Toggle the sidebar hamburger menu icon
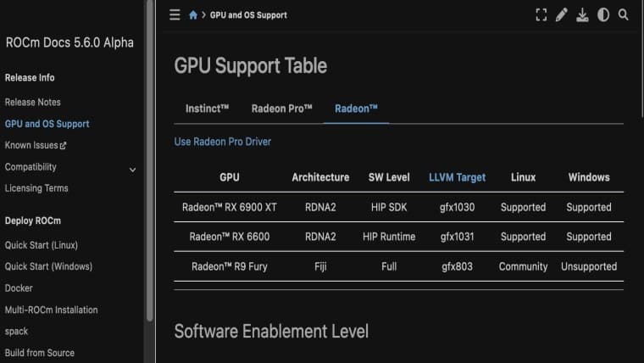644x363 pixels. (175, 14)
